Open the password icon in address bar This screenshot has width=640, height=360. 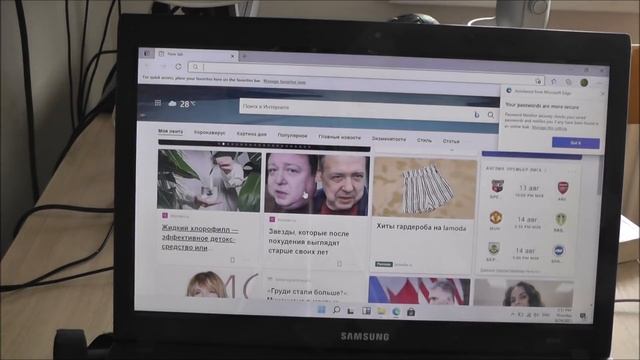538,81
